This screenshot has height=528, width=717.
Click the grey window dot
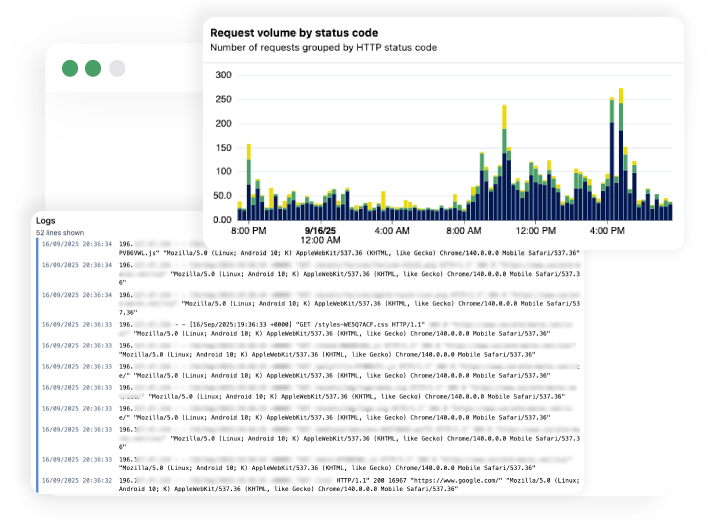point(117,69)
